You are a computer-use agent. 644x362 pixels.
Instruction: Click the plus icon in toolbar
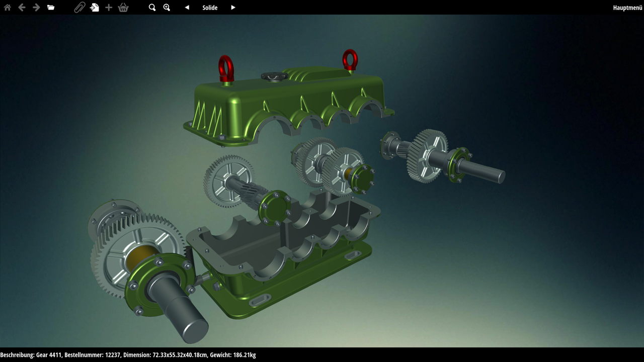coord(109,8)
